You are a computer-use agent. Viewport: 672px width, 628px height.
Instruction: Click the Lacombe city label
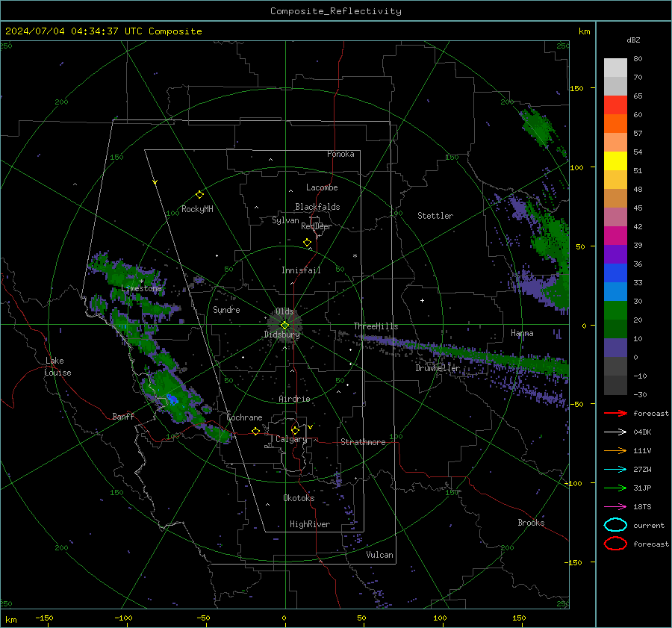(x=322, y=187)
